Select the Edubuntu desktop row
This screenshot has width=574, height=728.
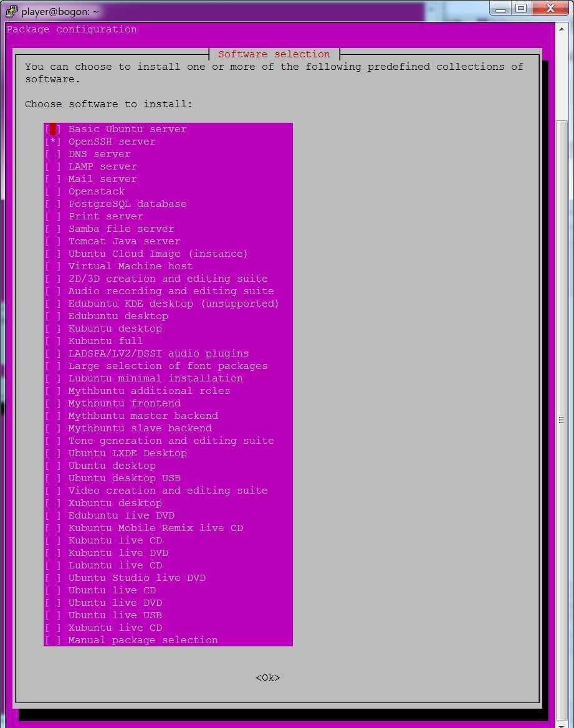tap(168, 316)
